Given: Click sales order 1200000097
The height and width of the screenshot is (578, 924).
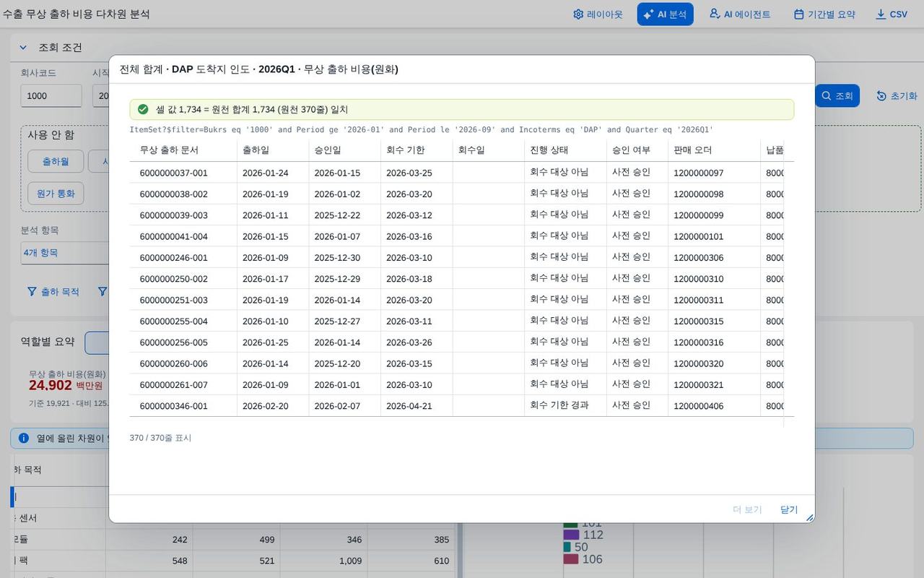Looking at the screenshot, I should [699, 173].
